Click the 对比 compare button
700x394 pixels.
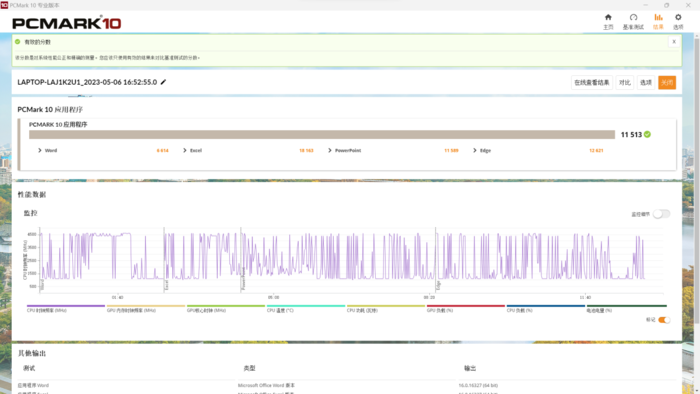pos(625,83)
